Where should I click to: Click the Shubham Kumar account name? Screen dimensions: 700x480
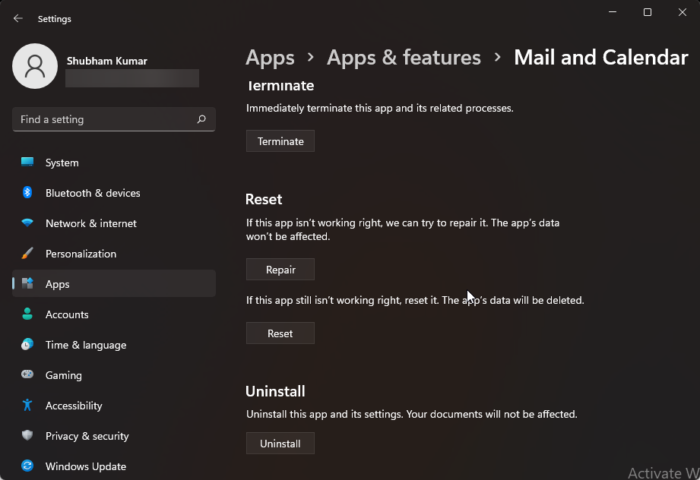107,61
